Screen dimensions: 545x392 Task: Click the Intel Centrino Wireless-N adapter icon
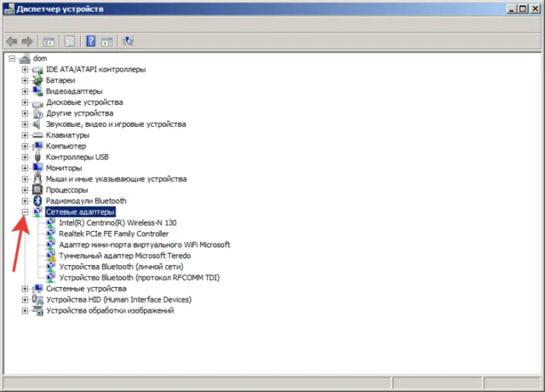(x=51, y=223)
